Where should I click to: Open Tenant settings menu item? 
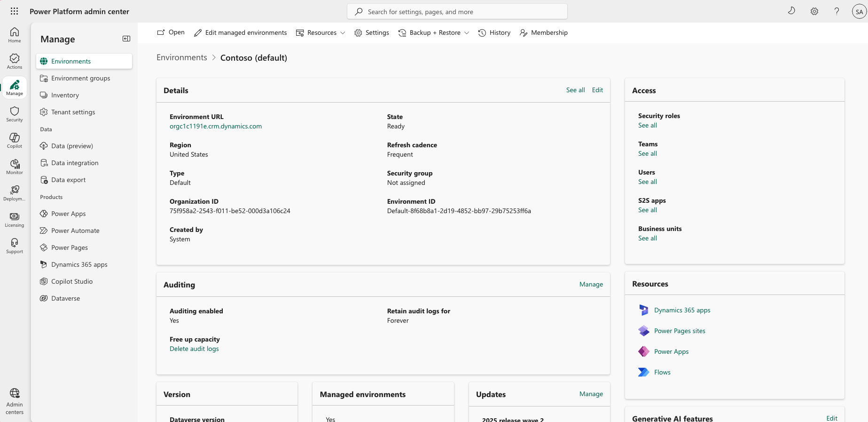pyautogui.click(x=84, y=112)
